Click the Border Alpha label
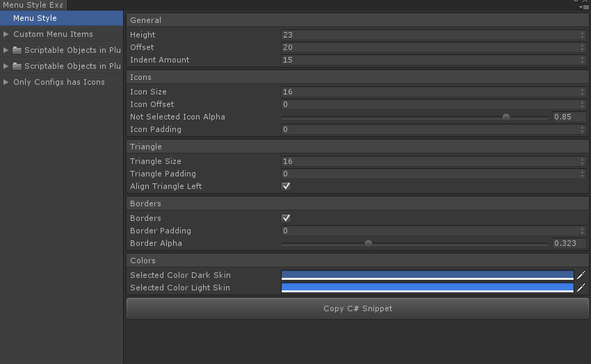The width and height of the screenshot is (591, 364). click(156, 243)
